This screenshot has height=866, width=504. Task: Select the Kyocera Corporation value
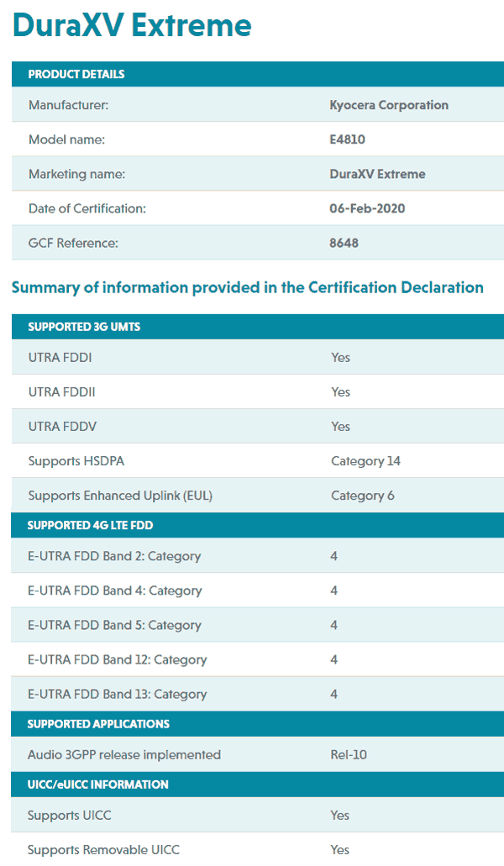(x=389, y=105)
